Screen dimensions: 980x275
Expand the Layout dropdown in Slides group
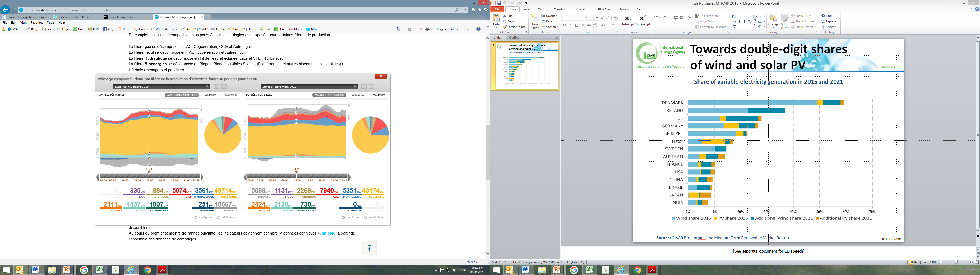coord(551,16)
